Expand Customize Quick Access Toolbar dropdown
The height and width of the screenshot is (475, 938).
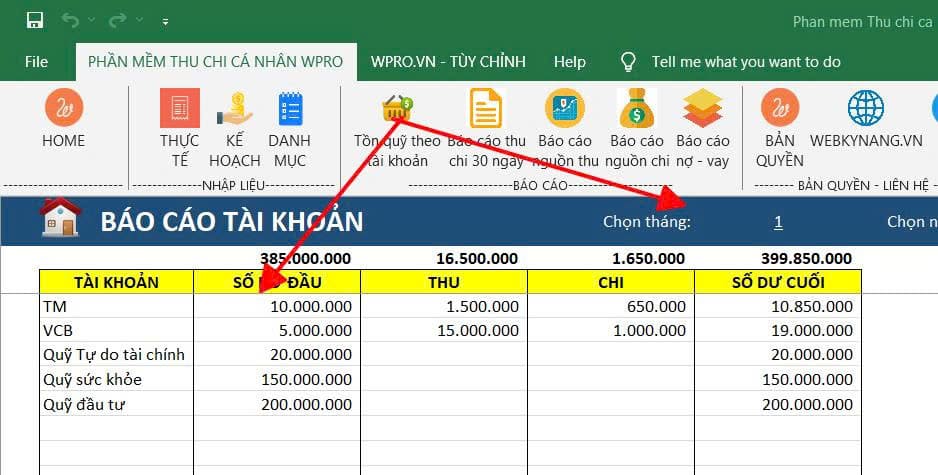(165, 21)
